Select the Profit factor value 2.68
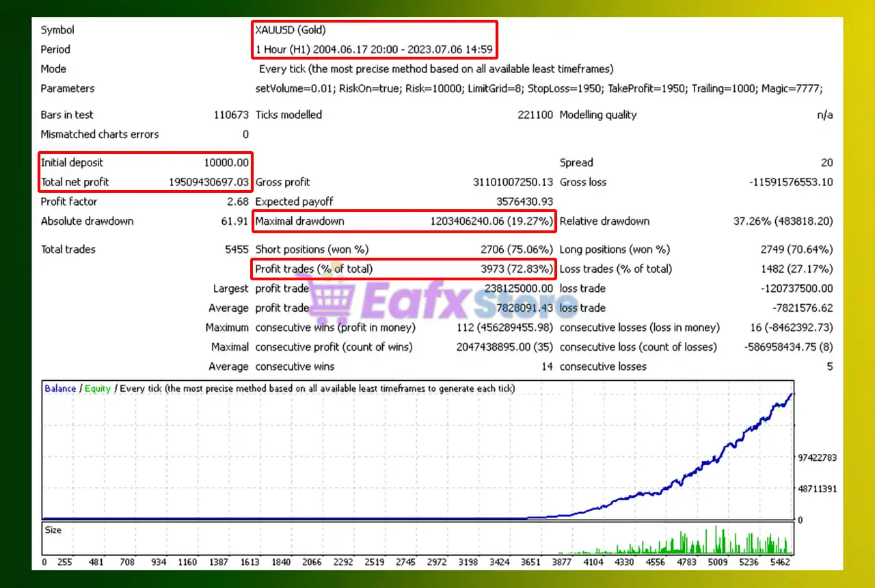The width and height of the screenshot is (875, 588). (x=237, y=202)
